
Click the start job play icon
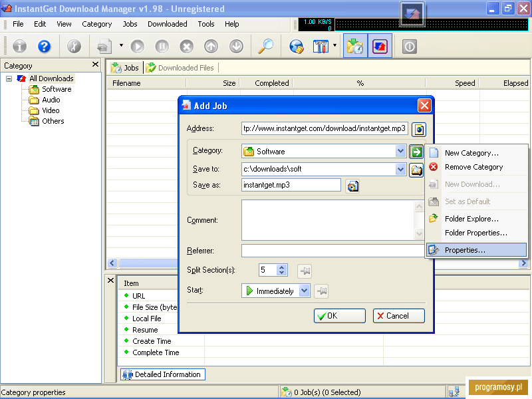click(138, 46)
